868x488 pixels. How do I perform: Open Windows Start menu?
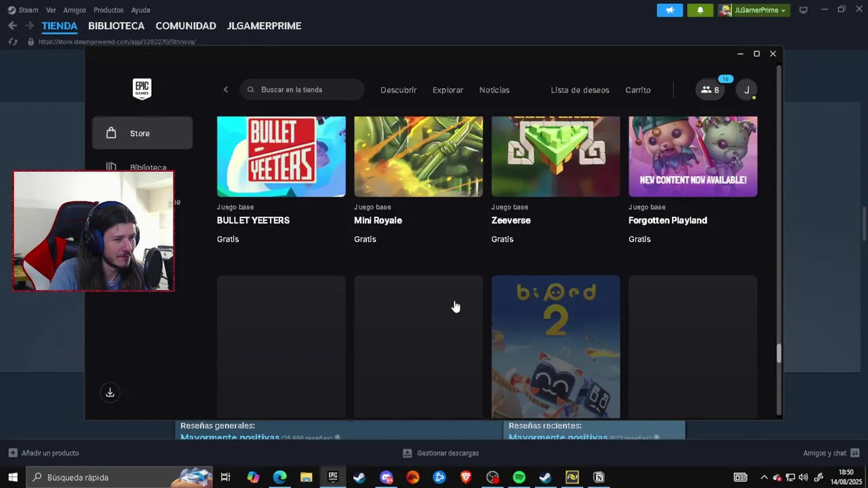tap(12, 477)
